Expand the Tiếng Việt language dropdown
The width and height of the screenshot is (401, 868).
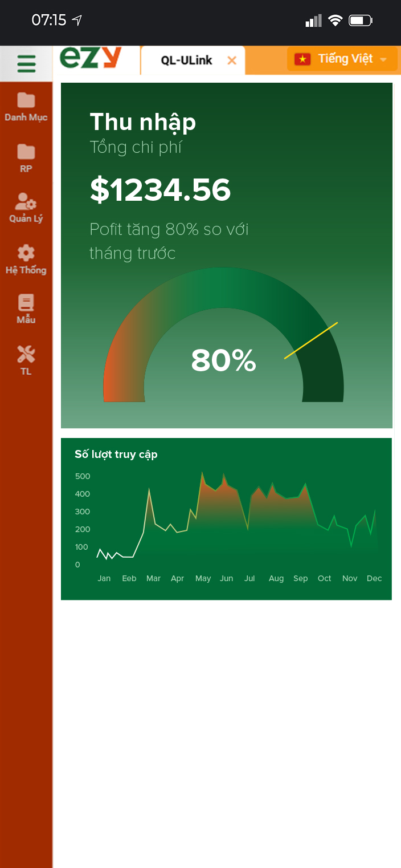click(383, 59)
